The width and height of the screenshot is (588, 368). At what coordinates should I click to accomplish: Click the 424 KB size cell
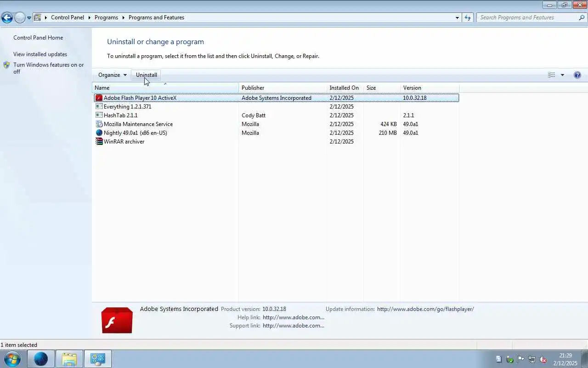389,124
